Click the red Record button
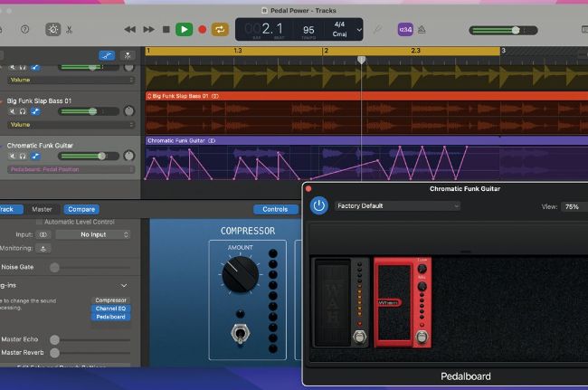The image size is (588, 390). point(203,29)
